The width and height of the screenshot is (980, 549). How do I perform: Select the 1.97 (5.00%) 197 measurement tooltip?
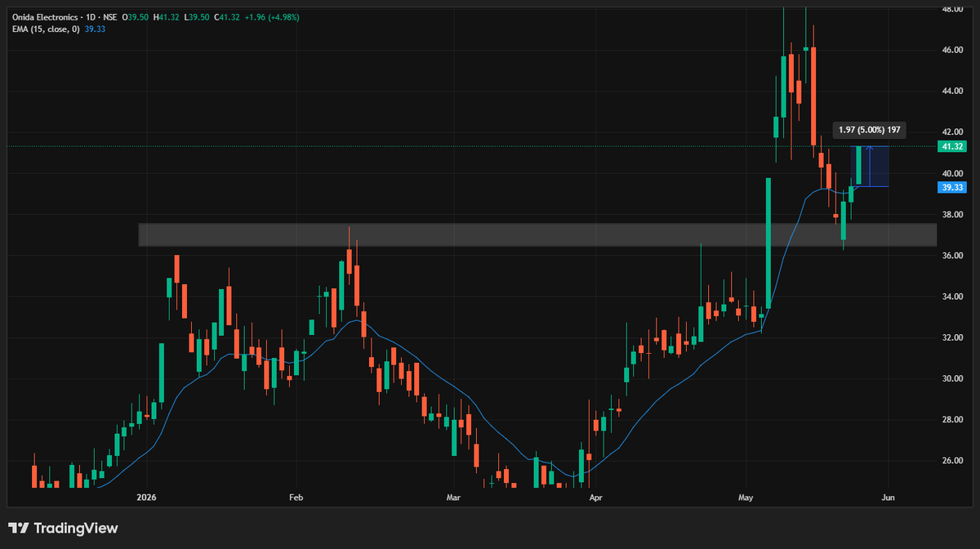click(x=869, y=130)
